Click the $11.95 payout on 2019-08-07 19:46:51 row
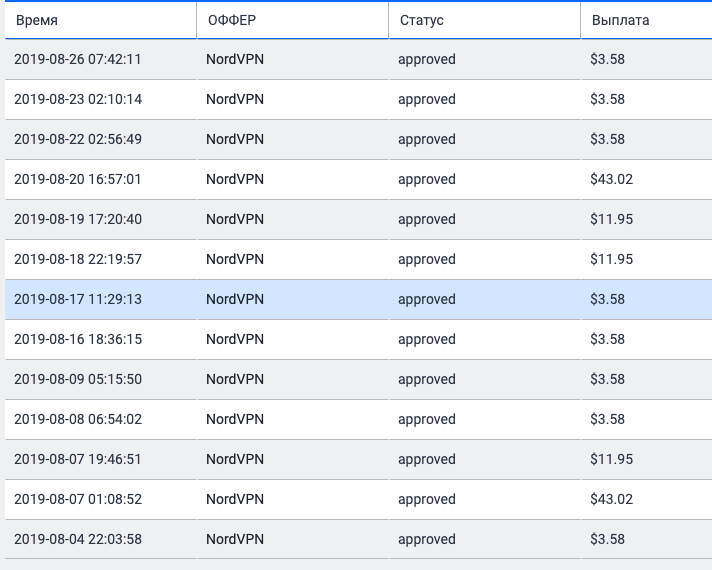 tap(611, 459)
